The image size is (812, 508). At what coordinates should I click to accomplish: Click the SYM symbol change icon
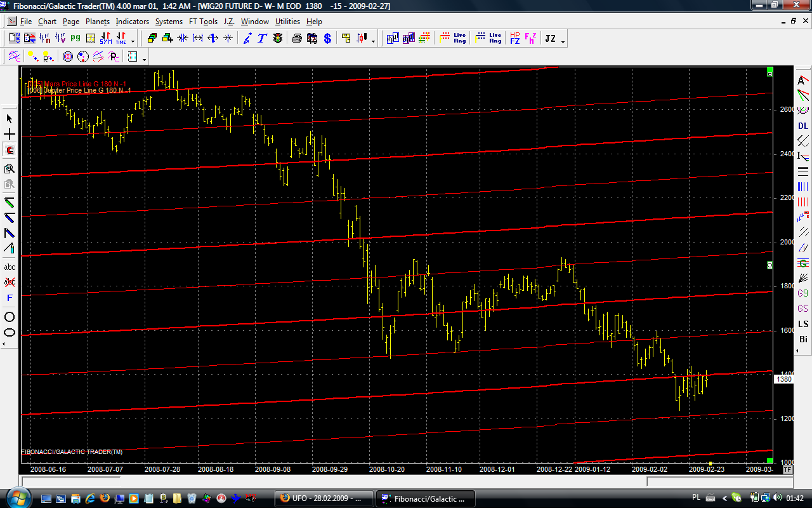coord(105,39)
